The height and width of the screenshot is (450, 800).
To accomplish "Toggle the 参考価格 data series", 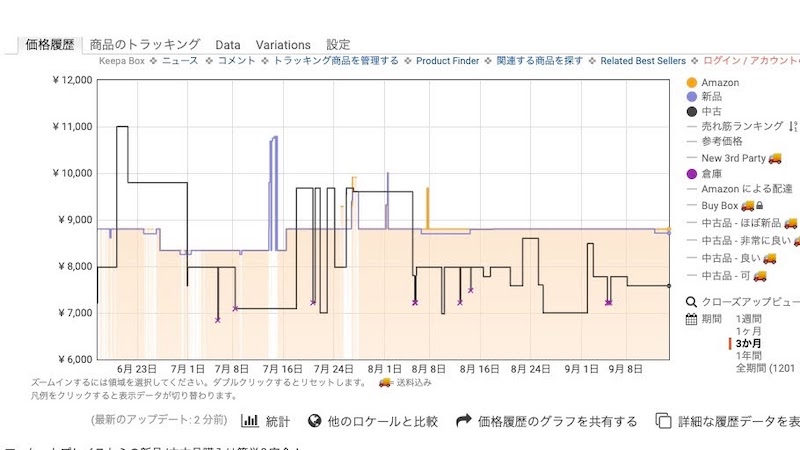I will [x=721, y=141].
